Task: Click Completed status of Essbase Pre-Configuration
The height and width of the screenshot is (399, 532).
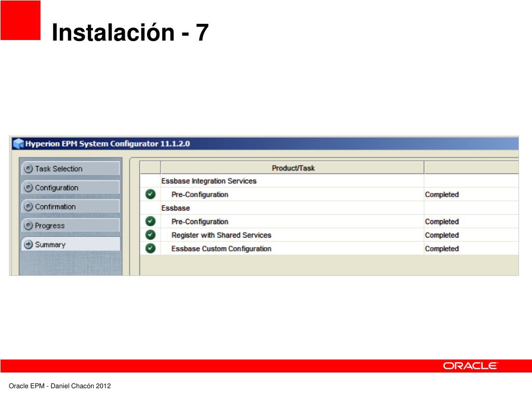Action: coord(442,221)
